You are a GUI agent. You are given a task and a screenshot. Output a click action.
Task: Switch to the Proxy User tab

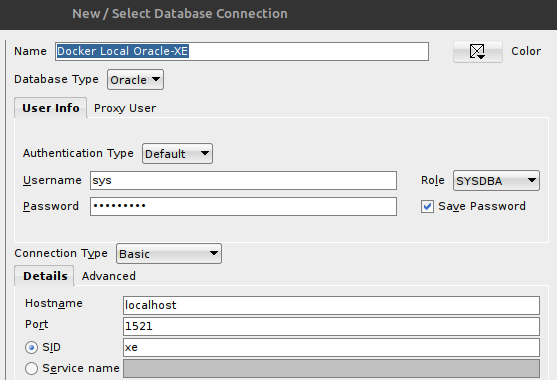point(125,108)
